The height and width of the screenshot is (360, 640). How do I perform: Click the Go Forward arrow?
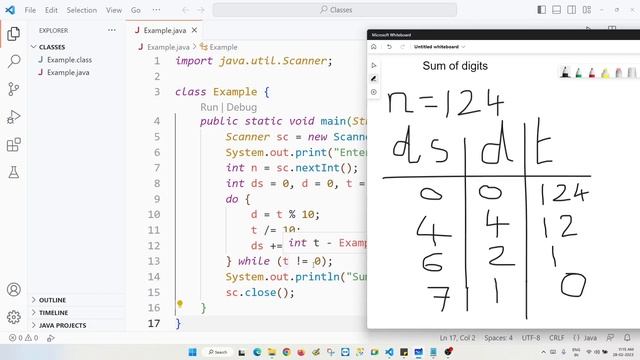pyautogui.click(x=201, y=10)
